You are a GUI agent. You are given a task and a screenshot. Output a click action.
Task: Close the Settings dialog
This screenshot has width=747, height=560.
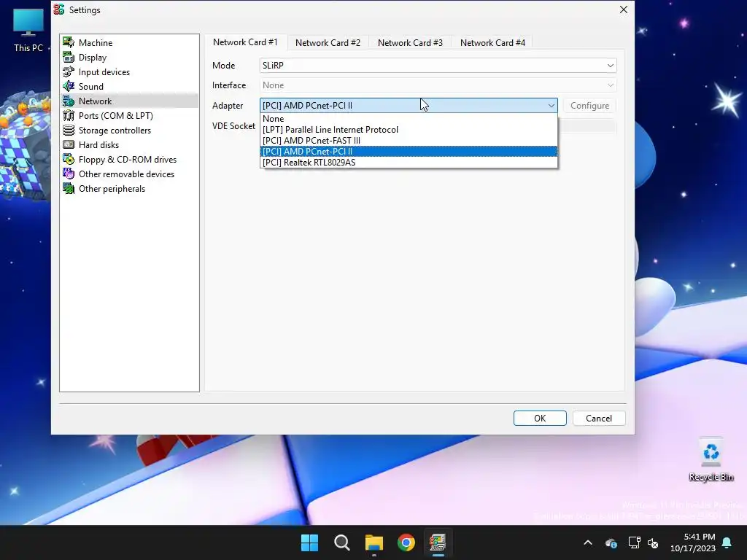[623, 9]
